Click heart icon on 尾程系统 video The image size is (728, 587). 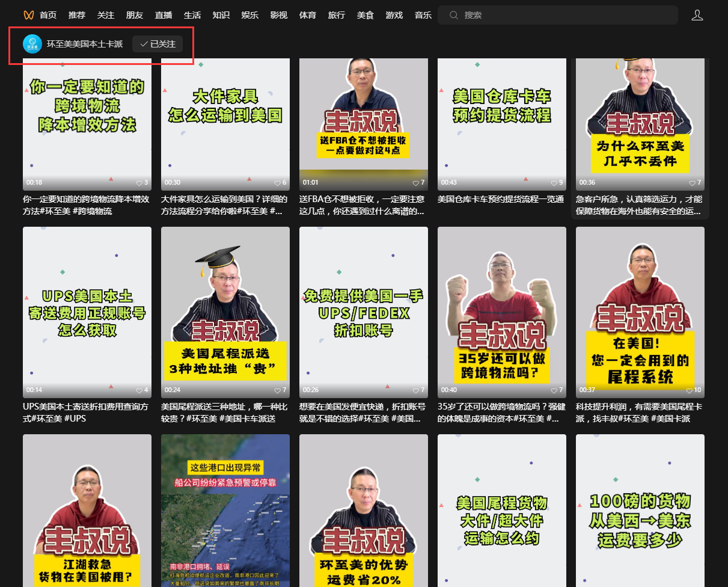[690, 390]
